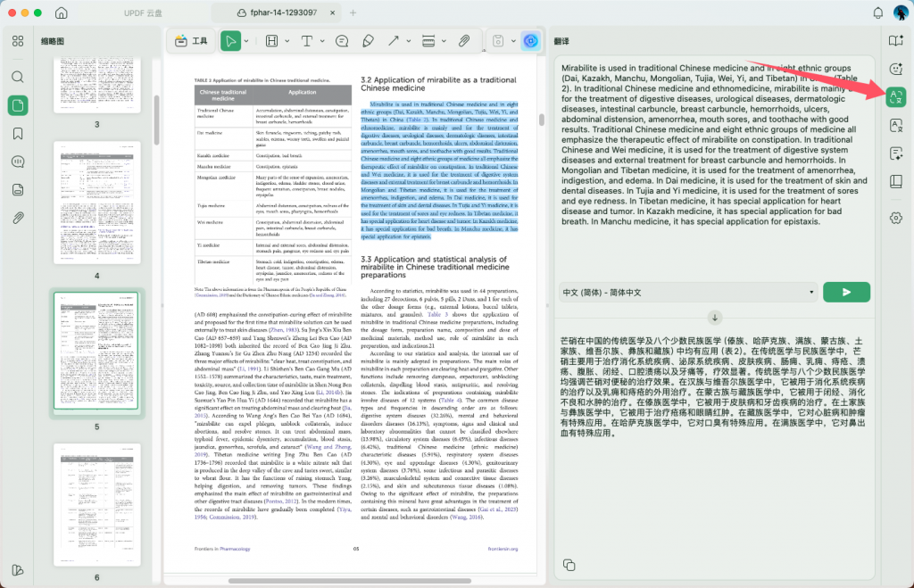Open the settings gear in right sidebar
The width and height of the screenshot is (914, 588).
point(896,218)
